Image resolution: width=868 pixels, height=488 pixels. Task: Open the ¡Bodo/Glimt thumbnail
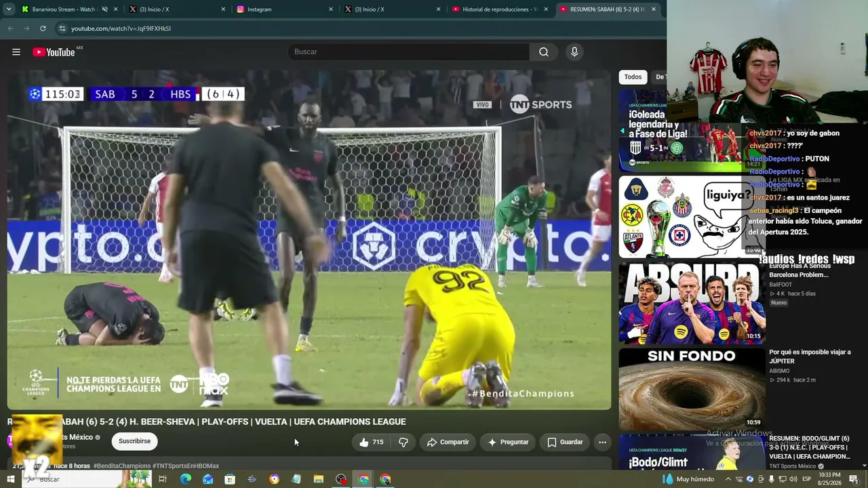(x=691, y=453)
